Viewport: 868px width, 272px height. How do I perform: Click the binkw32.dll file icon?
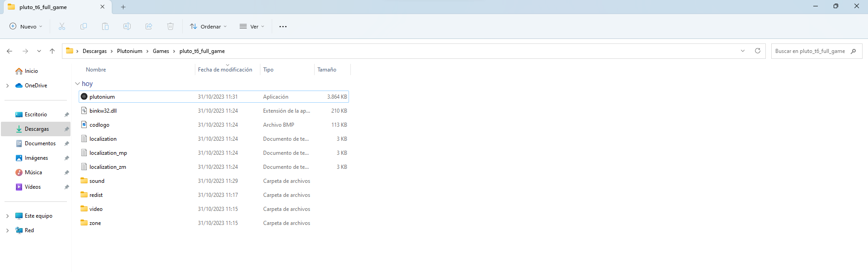[84, 110]
